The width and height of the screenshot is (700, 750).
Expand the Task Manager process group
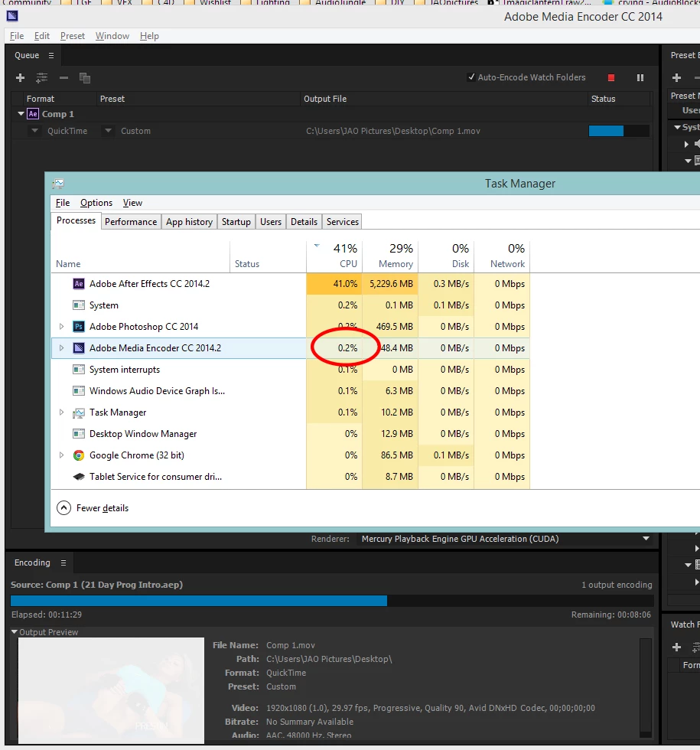coord(61,412)
